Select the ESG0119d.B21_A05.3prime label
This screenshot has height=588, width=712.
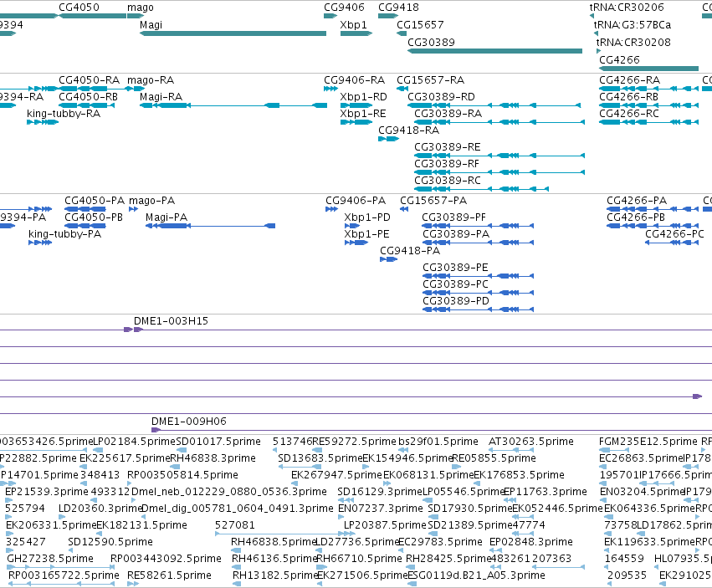(x=476, y=575)
